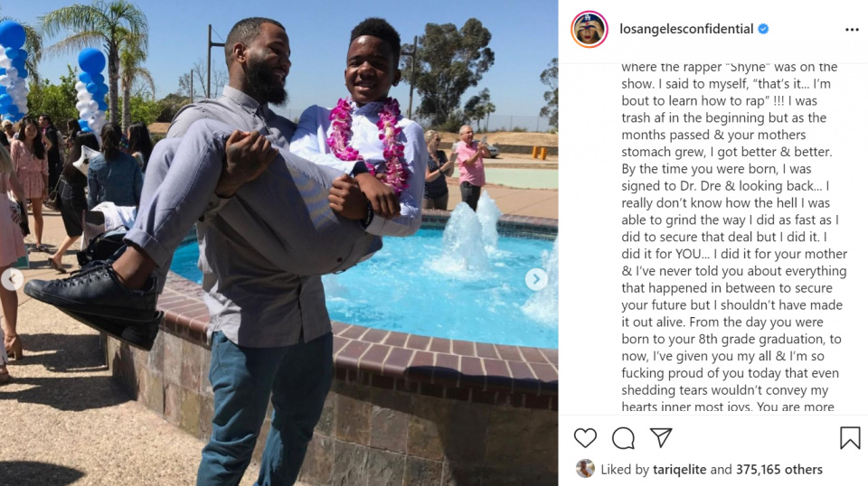Go back to the previous carousel photo
The height and width of the screenshot is (486, 868).
tap(12, 279)
